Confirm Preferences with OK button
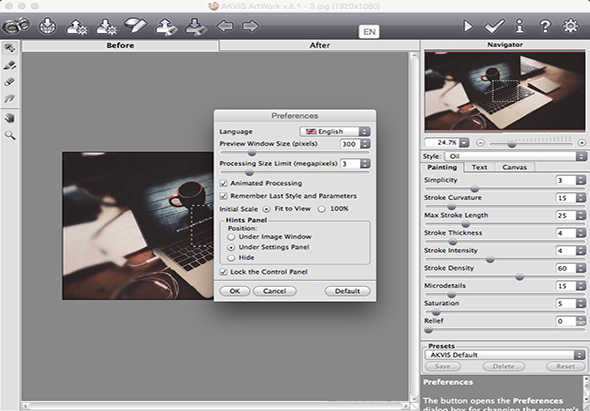Viewport: 590px width, 411px height. click(x=235, y=291)
